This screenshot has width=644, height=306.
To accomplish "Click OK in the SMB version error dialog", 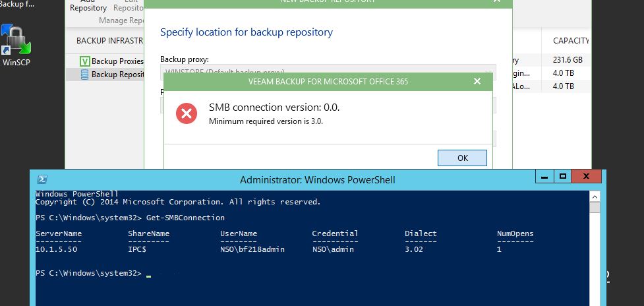I will tap(462, 158).
